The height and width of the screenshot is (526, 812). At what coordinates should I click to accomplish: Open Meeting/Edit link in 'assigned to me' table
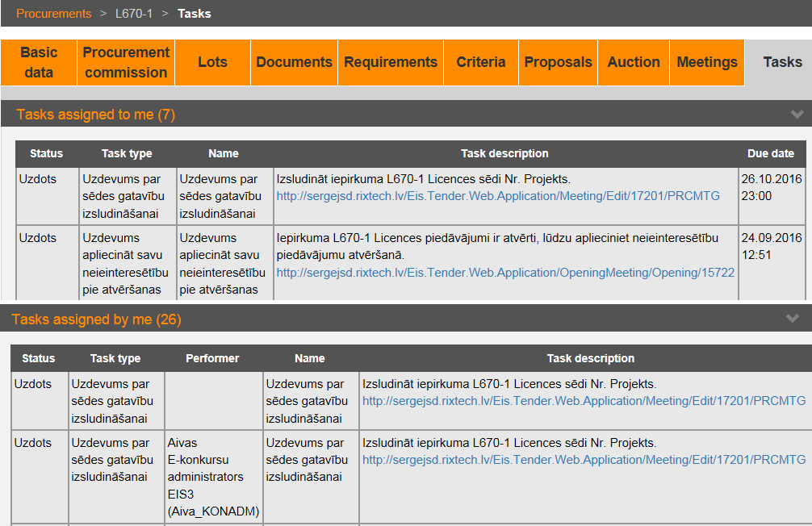click(x=498, y=196)
